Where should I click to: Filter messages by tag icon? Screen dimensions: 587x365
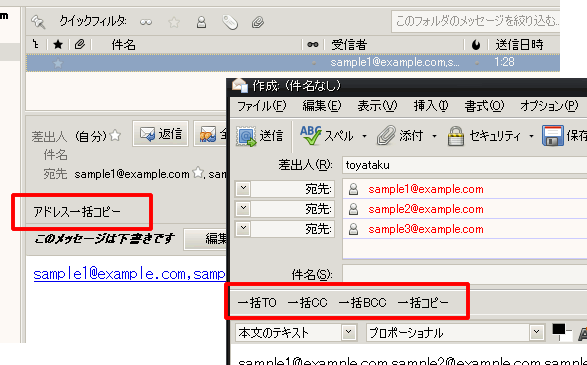230,22
